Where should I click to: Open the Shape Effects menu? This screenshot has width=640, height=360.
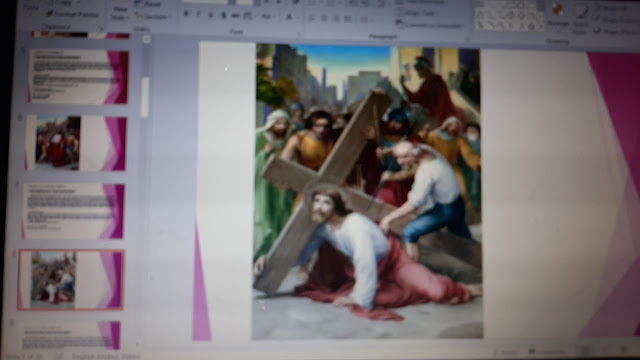pos(616,31)
